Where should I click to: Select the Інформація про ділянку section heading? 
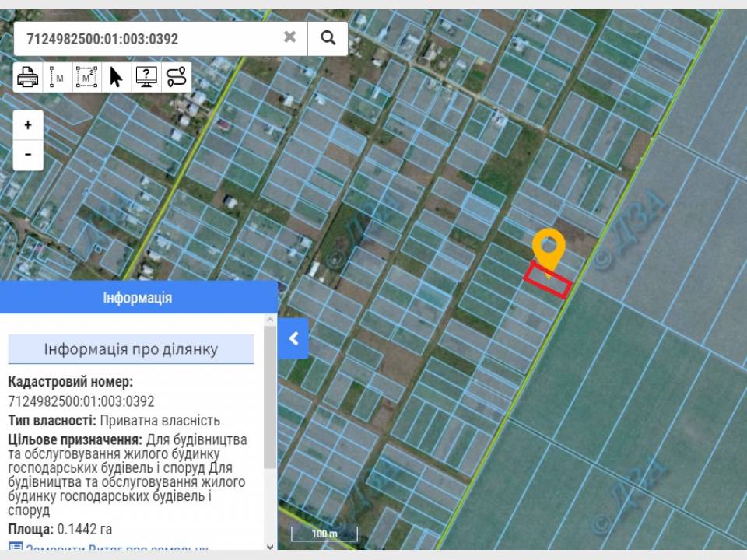[x=131, y=349]
